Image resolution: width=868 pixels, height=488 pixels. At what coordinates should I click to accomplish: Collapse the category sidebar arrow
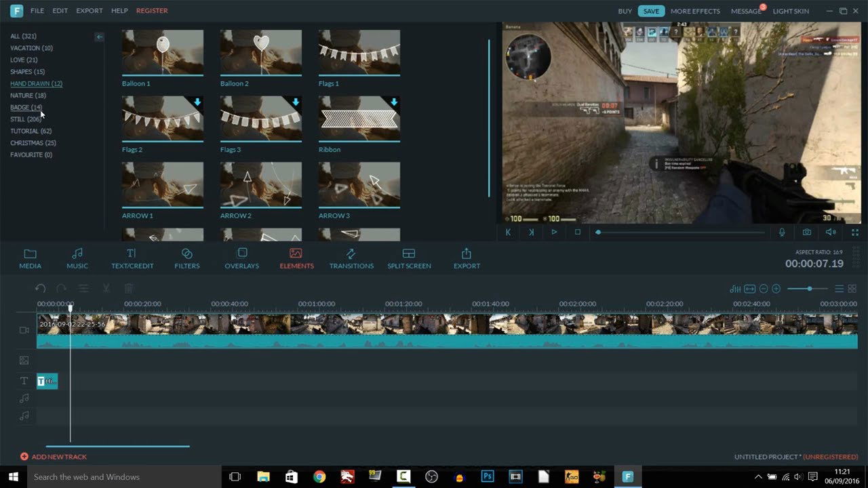coord(99,37)
